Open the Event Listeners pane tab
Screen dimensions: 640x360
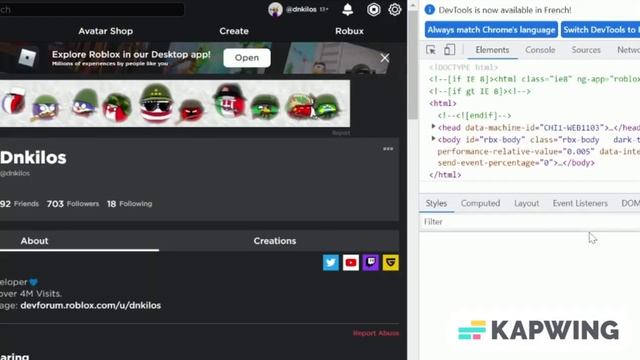pyautogui.click(x=580, y=203)
